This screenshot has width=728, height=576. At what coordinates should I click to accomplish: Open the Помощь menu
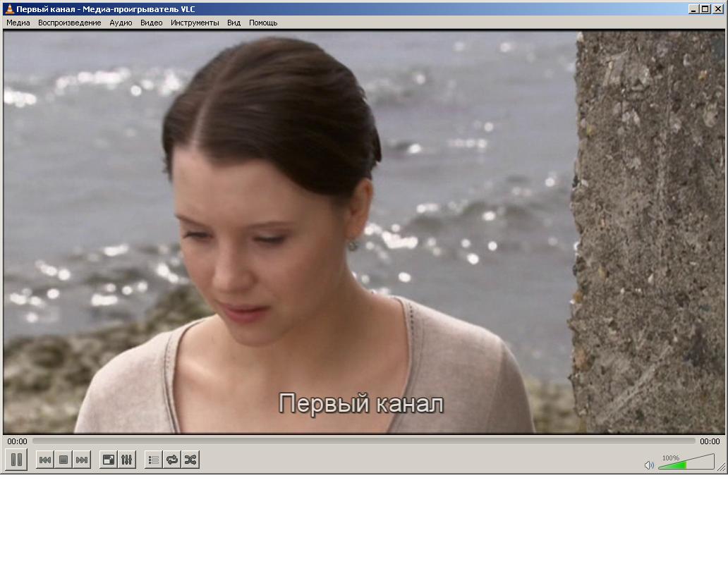tap(263, 23)
